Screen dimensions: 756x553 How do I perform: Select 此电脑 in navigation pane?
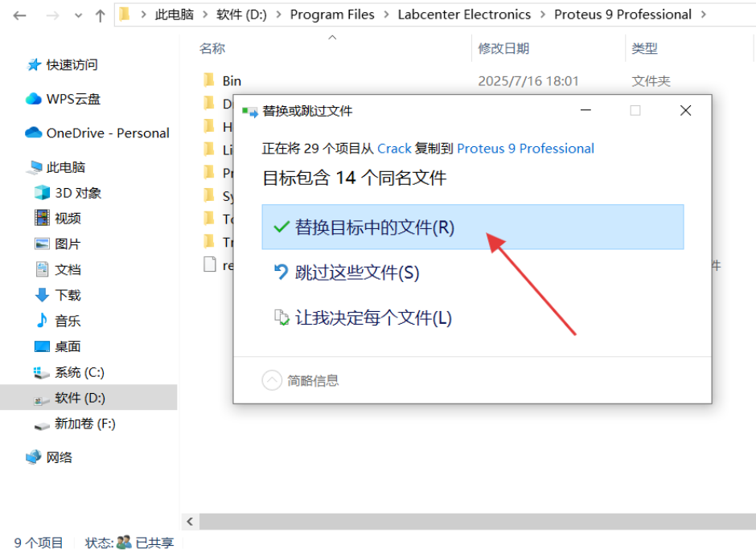pyautogui.click(x=66, y=168)
